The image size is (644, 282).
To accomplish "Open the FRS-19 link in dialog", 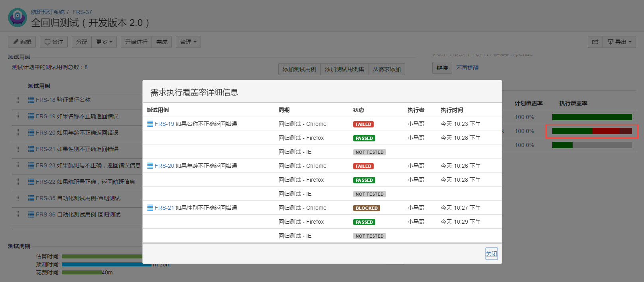I will (164, 124).
